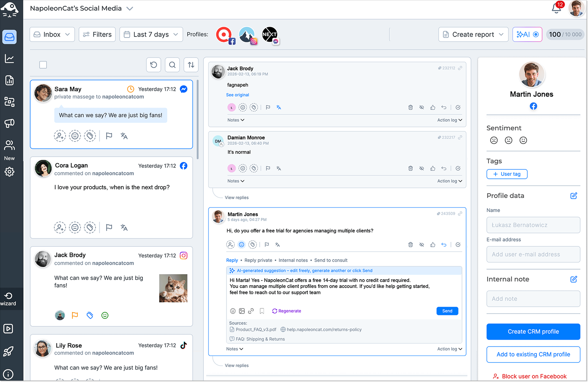Open the Reports document sidebar icon
The image size is (588, 382).
[x=9, y=80]
